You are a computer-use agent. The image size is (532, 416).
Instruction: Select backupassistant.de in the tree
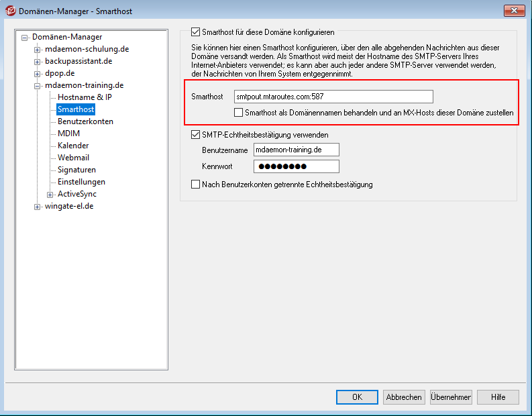[x=78, y=61]
